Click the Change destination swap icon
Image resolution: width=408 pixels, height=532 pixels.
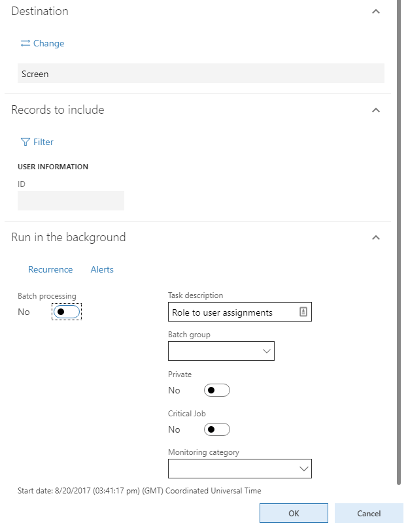point(25,43)
